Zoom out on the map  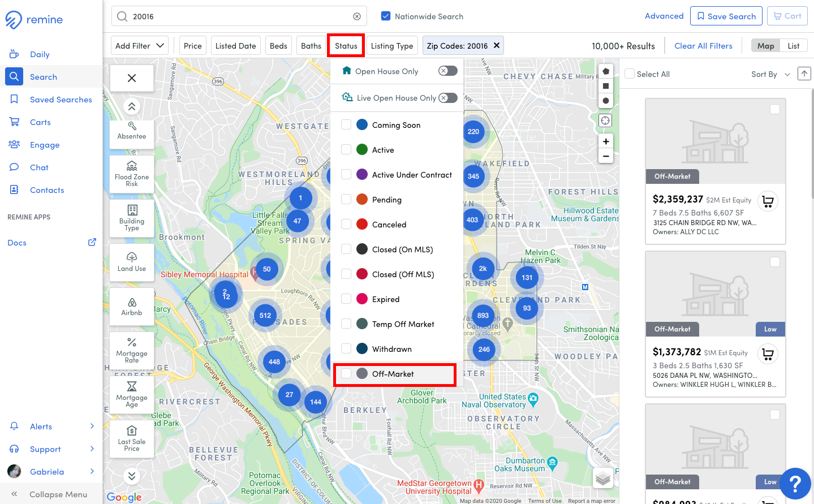click(606, 156)
